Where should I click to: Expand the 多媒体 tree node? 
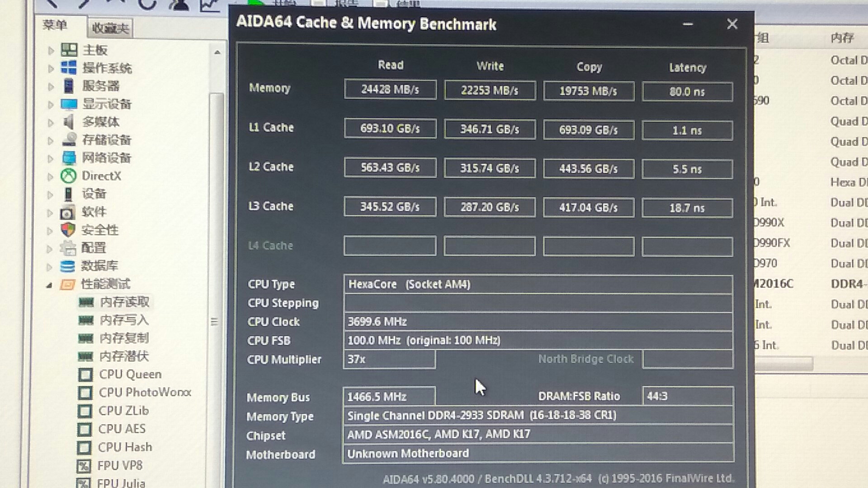51,122
